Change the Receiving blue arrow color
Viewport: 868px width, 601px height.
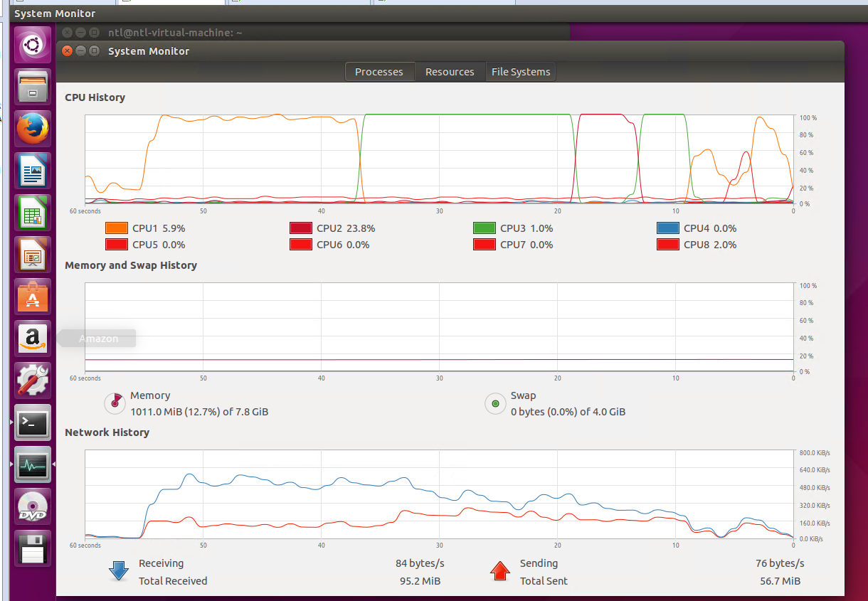click(119, 571)
